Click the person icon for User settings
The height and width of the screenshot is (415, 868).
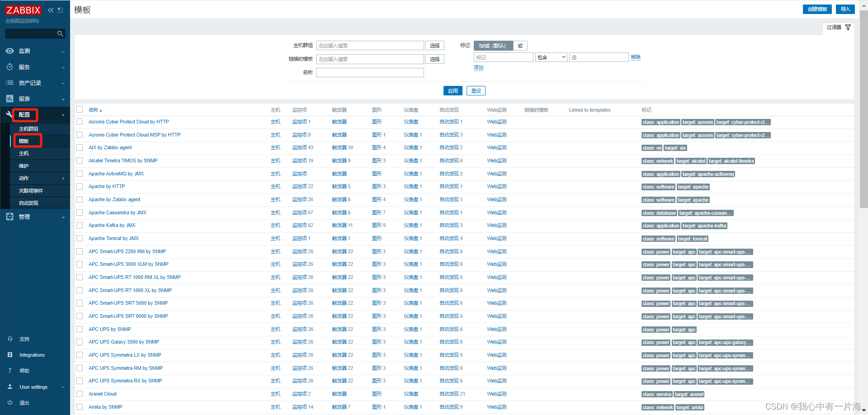[10, 387]
